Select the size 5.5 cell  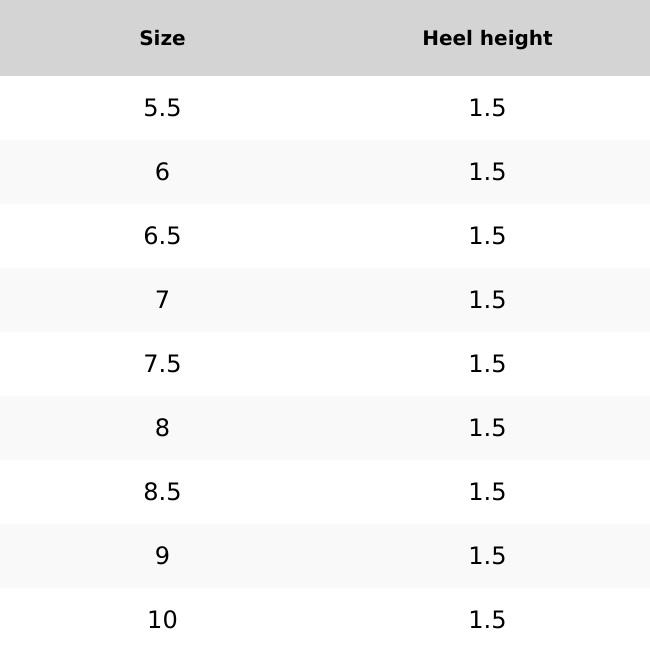click(162, 108)
